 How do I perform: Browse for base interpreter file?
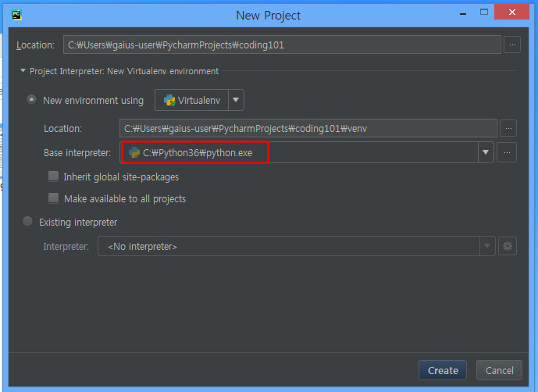(508, 153)
